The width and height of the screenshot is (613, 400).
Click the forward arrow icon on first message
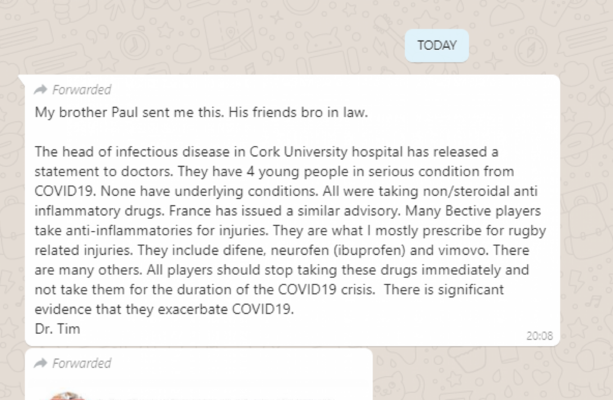tap(40, 90)
